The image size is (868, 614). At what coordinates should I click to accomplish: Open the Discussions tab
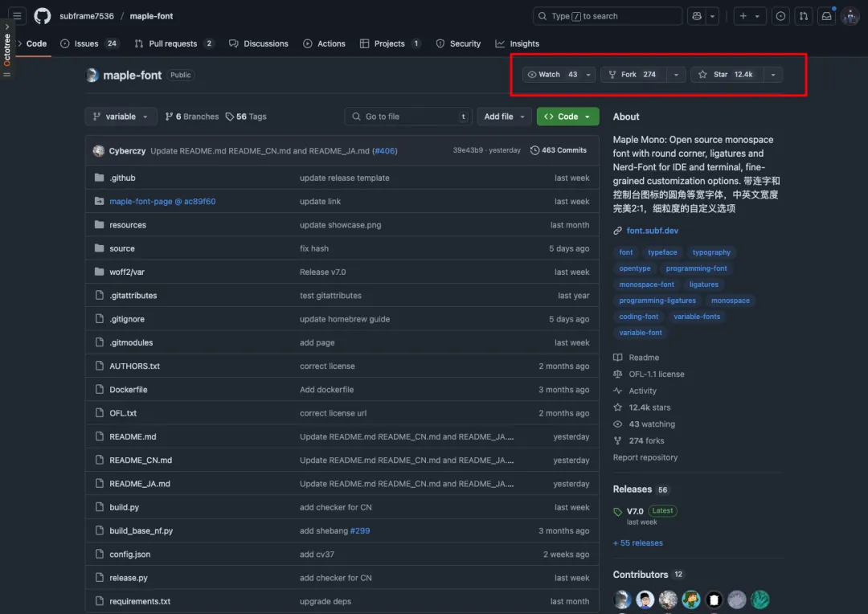click(x=259, y=43)
